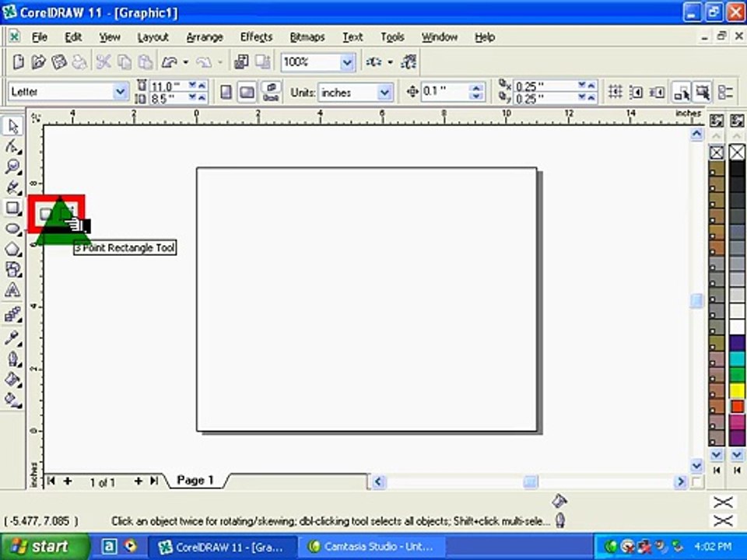Image resolution: width=747 pixels, height=560 pixels.
Task: Set page to Landscape orientation
Action: tap(247, 92)
